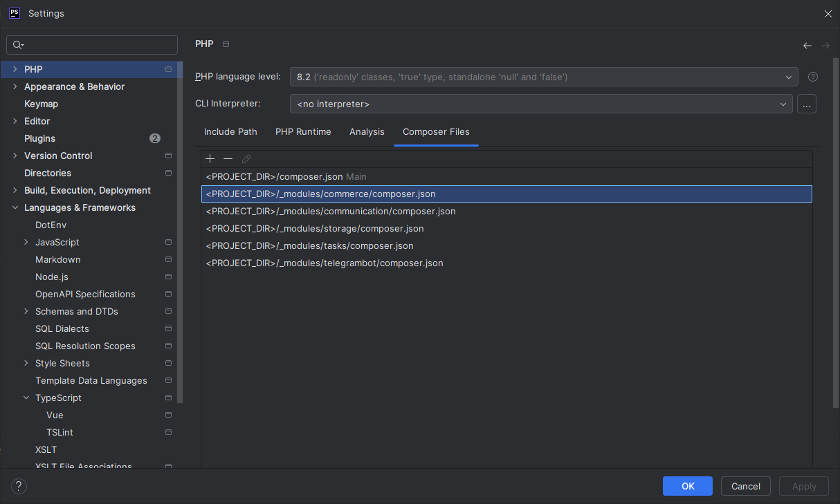Click the back navigation arrow
This screenshot has width=840, height=504.
807,46
